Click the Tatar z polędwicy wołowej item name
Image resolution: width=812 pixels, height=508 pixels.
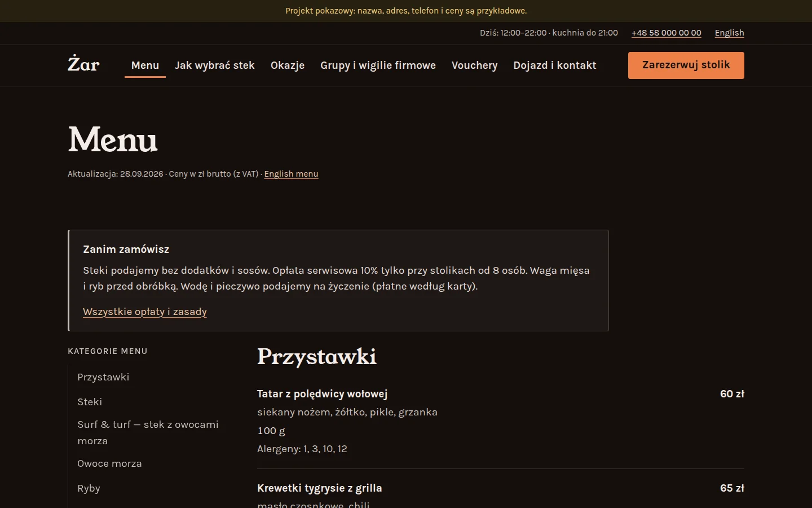(x=322, y=394)
